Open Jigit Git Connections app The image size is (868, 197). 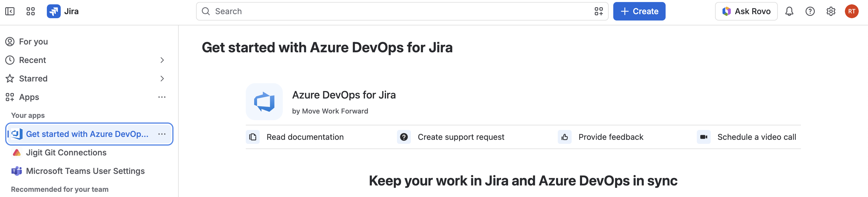tap(89, 153)
